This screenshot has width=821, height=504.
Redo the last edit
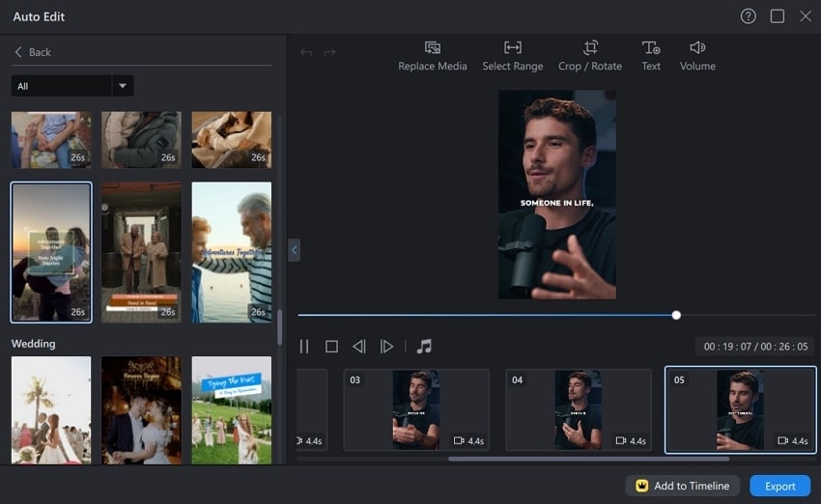pos(329,53)
